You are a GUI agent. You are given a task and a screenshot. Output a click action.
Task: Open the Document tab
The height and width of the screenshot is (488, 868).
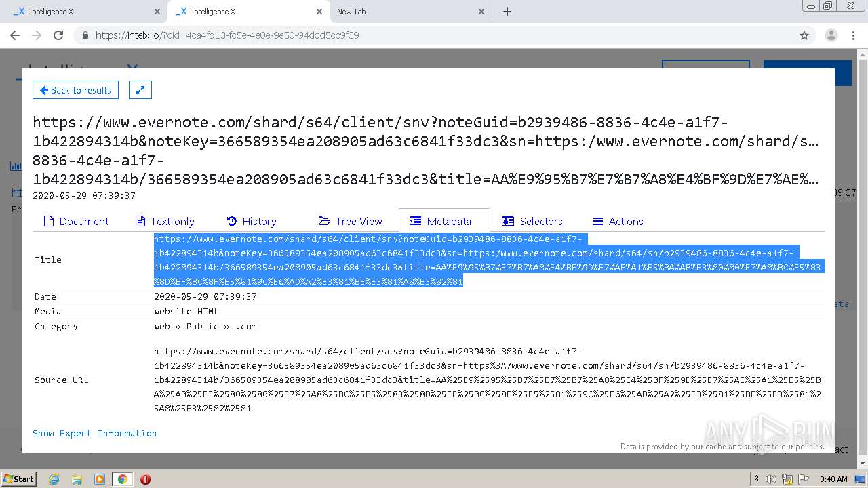(76, 221)
